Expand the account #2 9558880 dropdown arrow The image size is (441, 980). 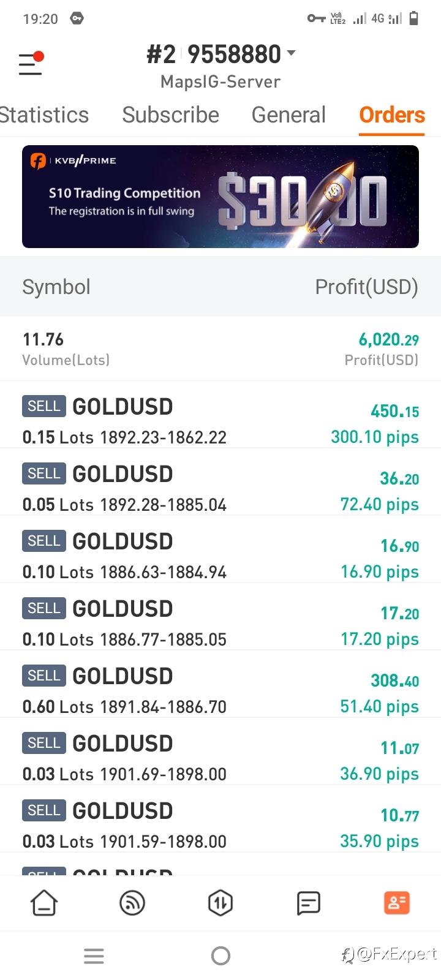(292, 53)
